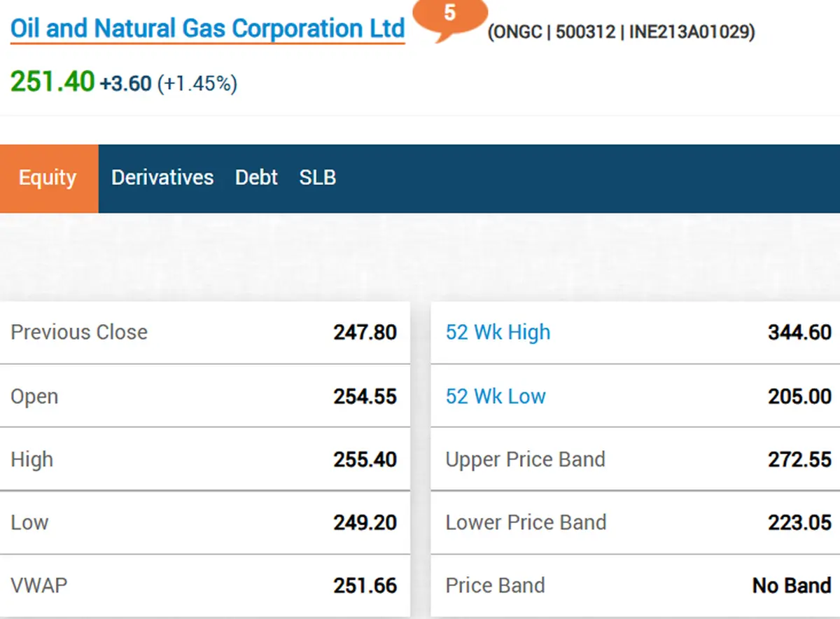This screenshot has width=840, height=619.
Task: Click the Previous Close value 247.80
Action: click(x=365, y=332)
